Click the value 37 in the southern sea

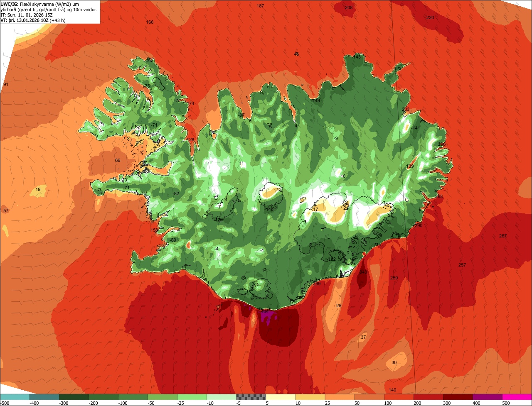tap(363, 337)
